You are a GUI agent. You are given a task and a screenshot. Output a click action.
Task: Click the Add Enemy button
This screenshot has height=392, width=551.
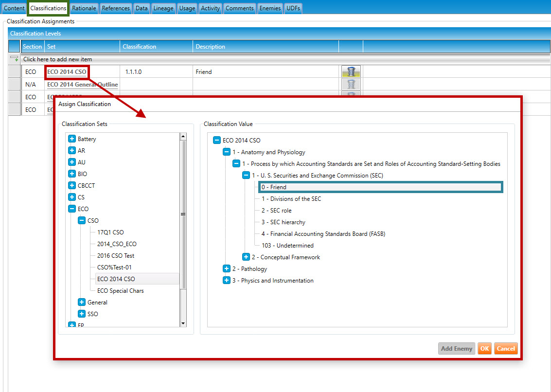[x=456, y=348]
